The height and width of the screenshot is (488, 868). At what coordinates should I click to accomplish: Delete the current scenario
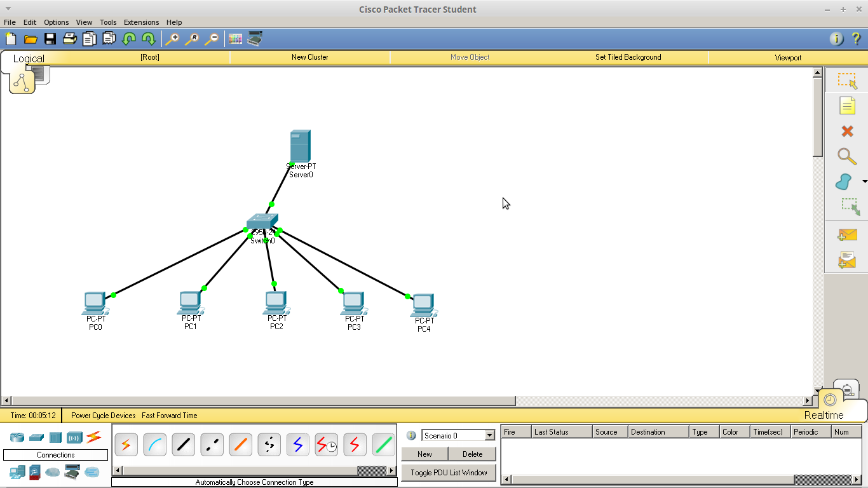point(473,454)
